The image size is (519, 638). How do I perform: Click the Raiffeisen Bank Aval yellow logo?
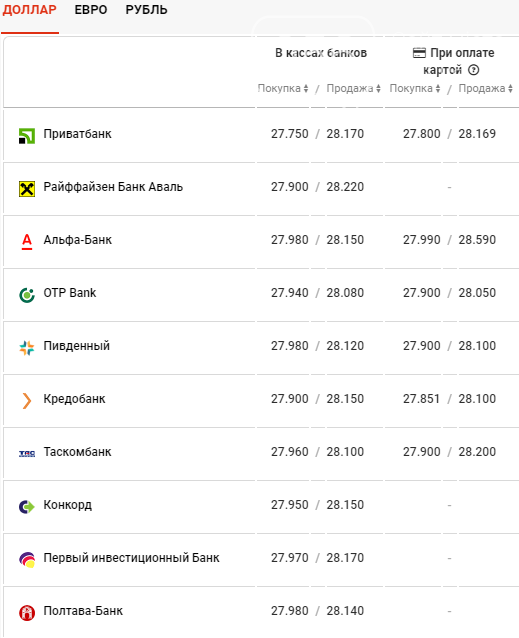27,189
